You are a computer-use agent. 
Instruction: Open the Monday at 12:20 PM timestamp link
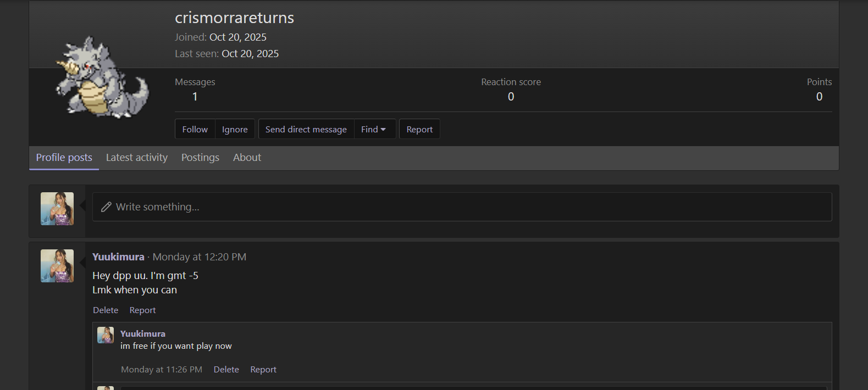[199, 257]
